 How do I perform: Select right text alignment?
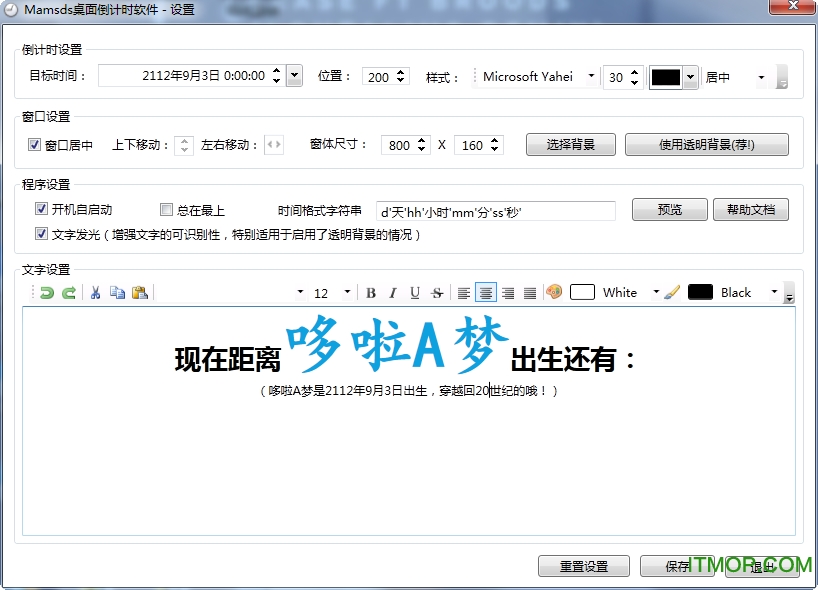pyautogui.click(x=508, y=292)
